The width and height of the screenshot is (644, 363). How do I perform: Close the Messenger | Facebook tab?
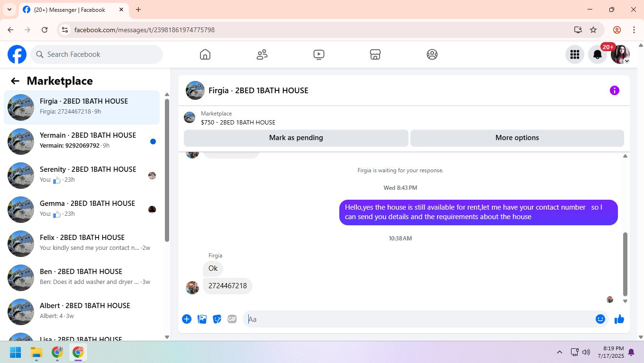point(121,9)
